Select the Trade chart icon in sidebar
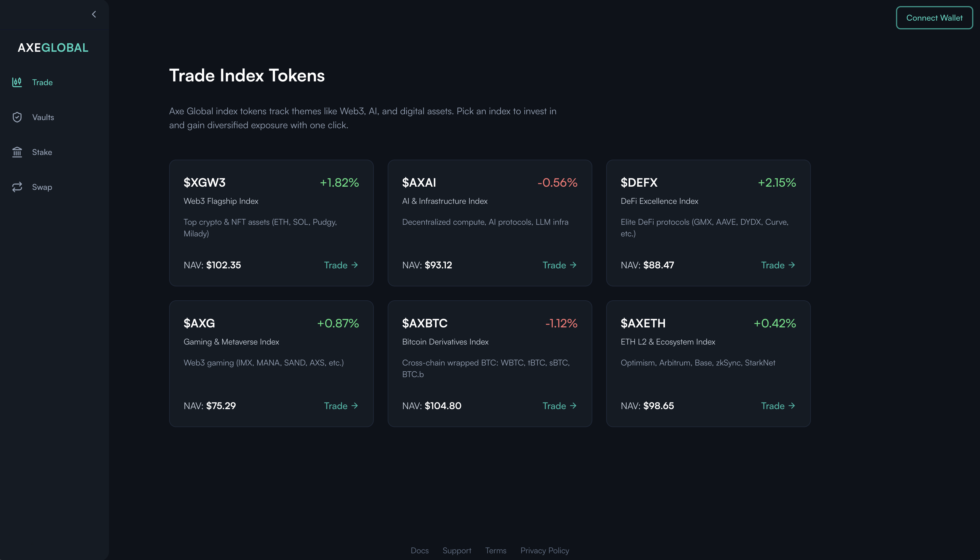This screenshot has height=560, width=980. [x=17, y=82]
